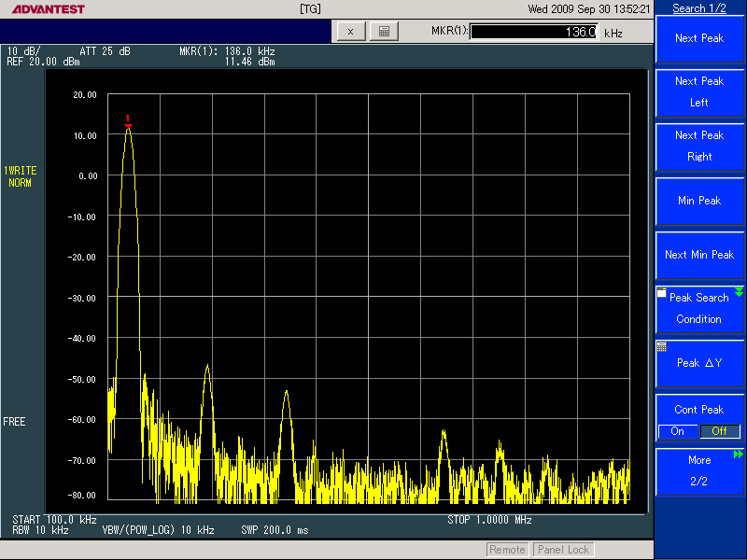Click the MKR(1) frequency input field
The height and width of the screenshot is (560, 747).
click(x=534, y=32)
